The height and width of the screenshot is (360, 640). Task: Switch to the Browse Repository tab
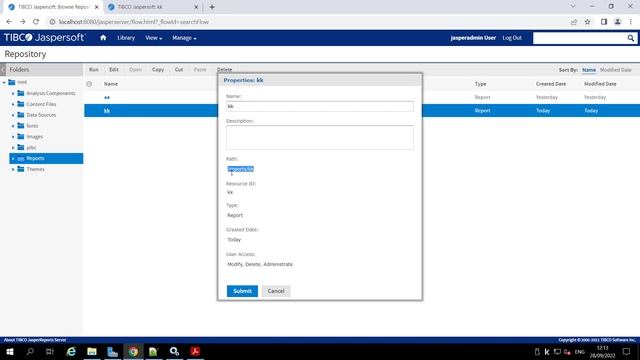click(x=53, y=7)
